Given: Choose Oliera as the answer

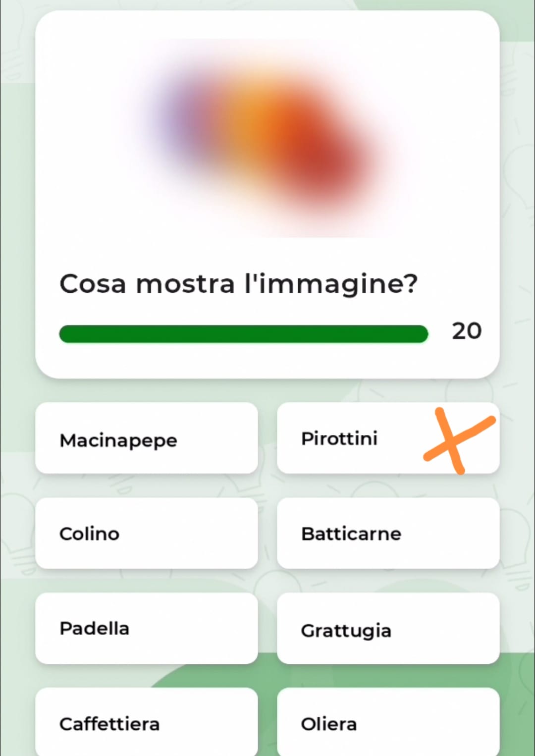Looking at the screenshot, I should pyautogui.click(x=388, y=722).
